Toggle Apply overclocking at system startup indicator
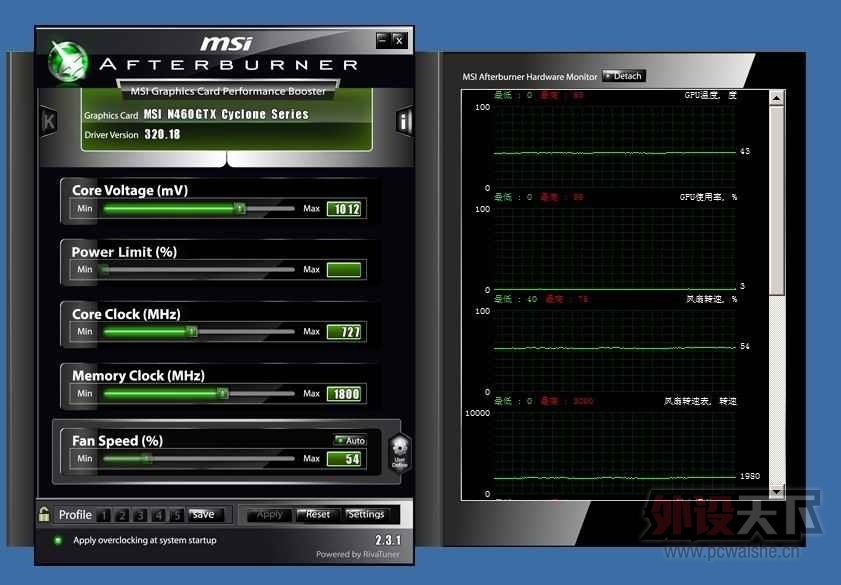The height and width of the screenshot is (585, 841). (x=58, y=540)
